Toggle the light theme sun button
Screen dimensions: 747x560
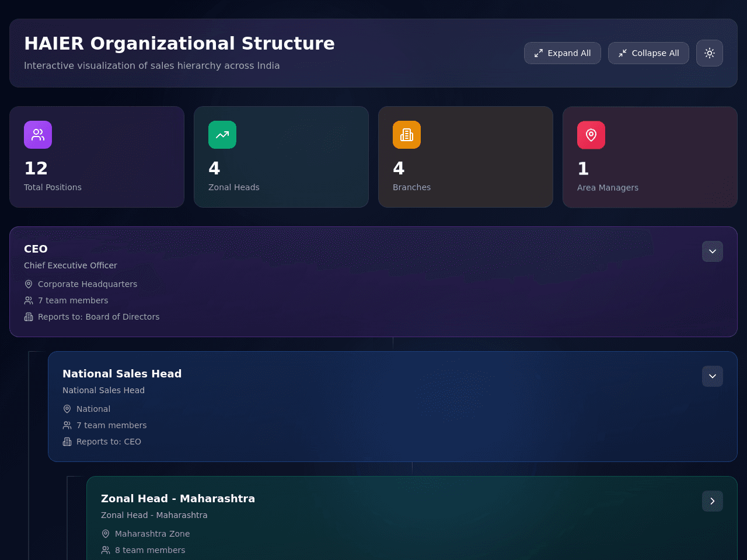[710, 53]
